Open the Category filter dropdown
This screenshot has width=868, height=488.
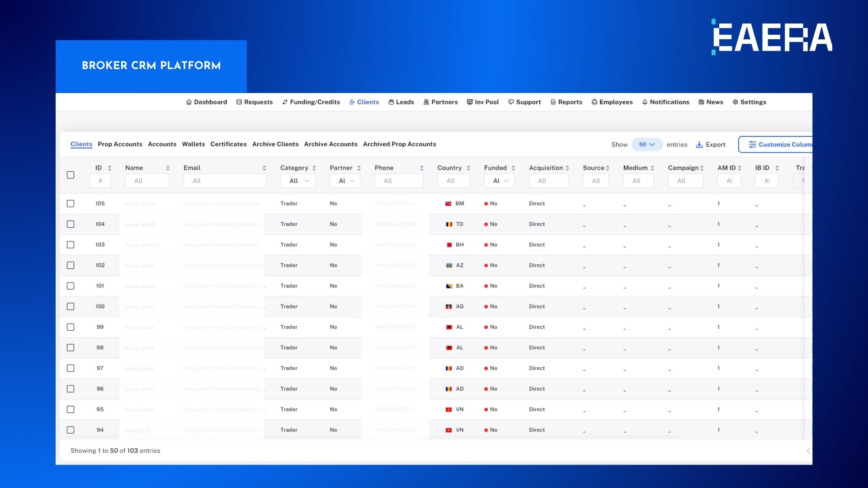coord(298,181)
